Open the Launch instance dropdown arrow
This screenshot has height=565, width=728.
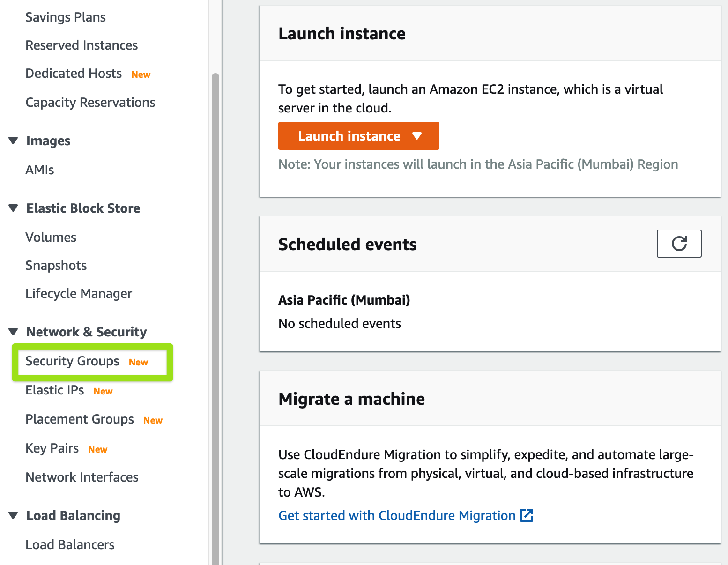(x=417, y=136)
